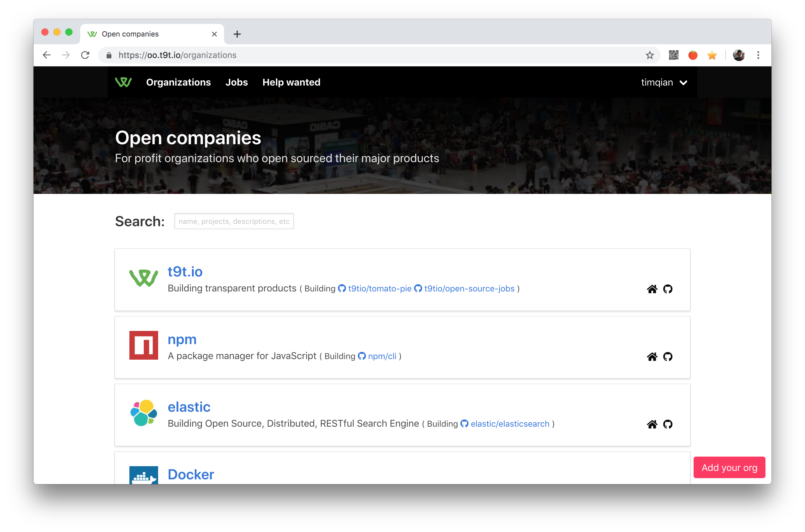
Task: Open the QR code extension
Action: [674, 55]
